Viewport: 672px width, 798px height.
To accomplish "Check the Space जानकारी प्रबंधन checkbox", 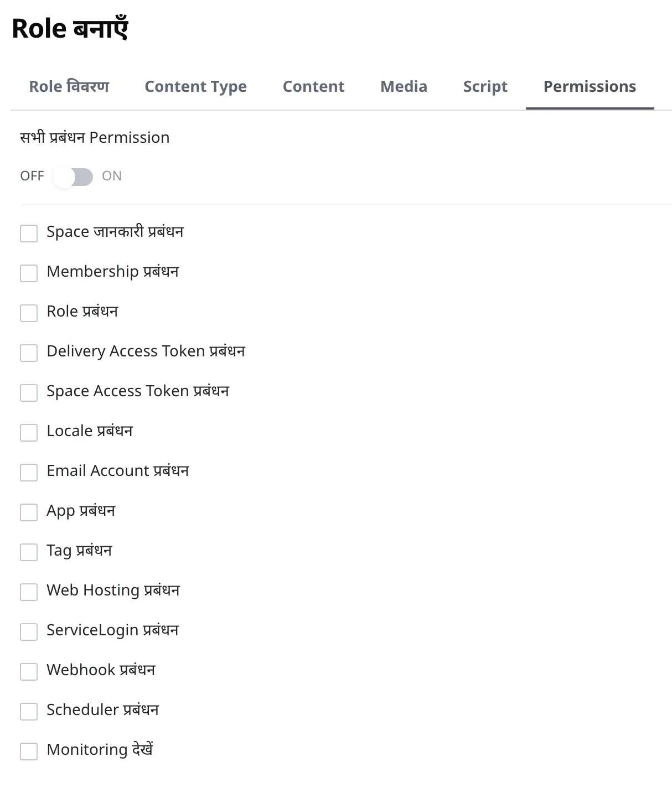I will (x=29, y=233).
